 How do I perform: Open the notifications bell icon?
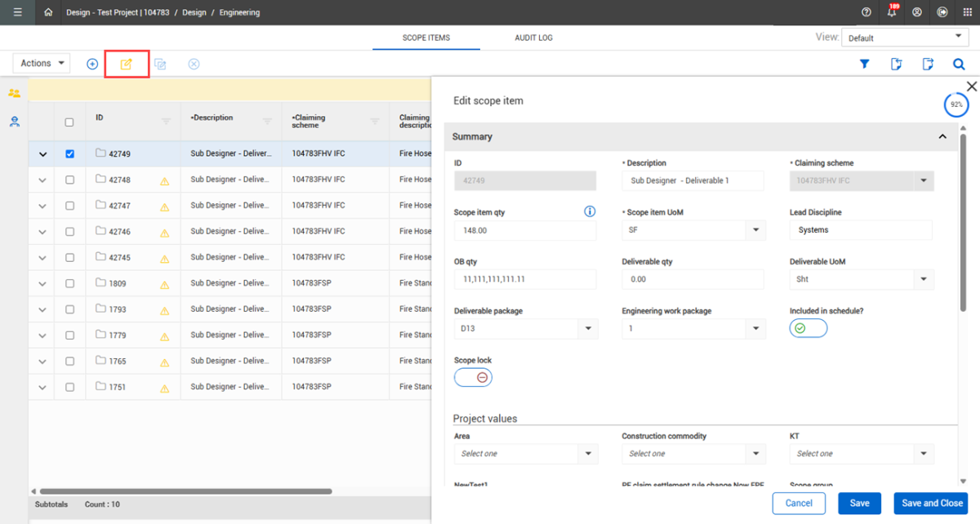(892, 12)
